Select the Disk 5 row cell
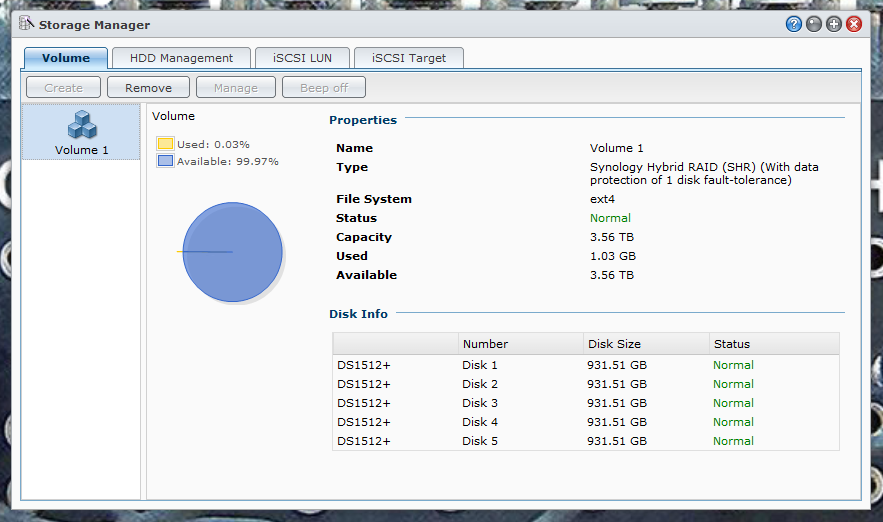883x522 pixels. [480, 441]
